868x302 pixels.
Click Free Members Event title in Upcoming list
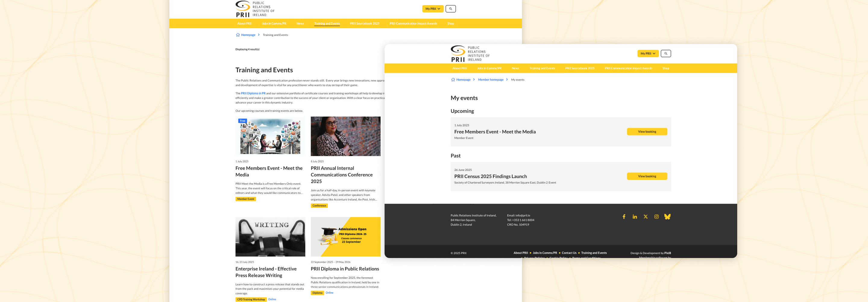495,132
